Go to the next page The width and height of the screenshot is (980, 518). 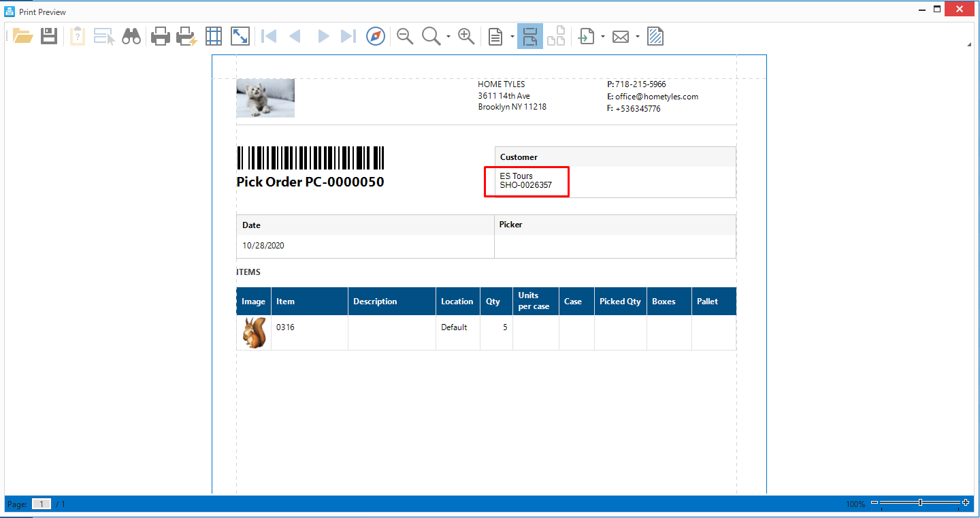tap(323, 36)
